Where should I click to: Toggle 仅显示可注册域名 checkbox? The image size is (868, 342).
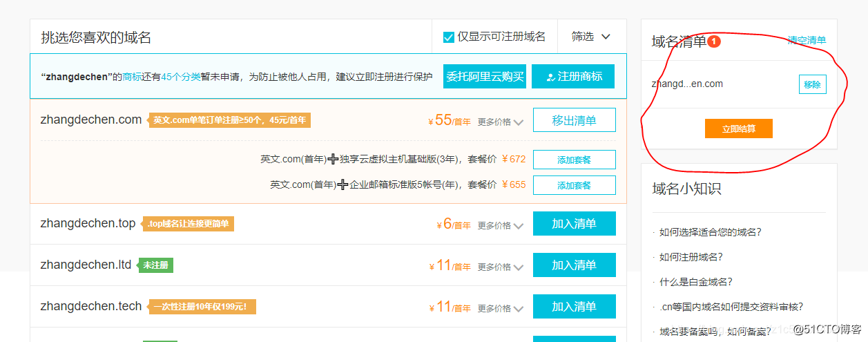point(449,37)
